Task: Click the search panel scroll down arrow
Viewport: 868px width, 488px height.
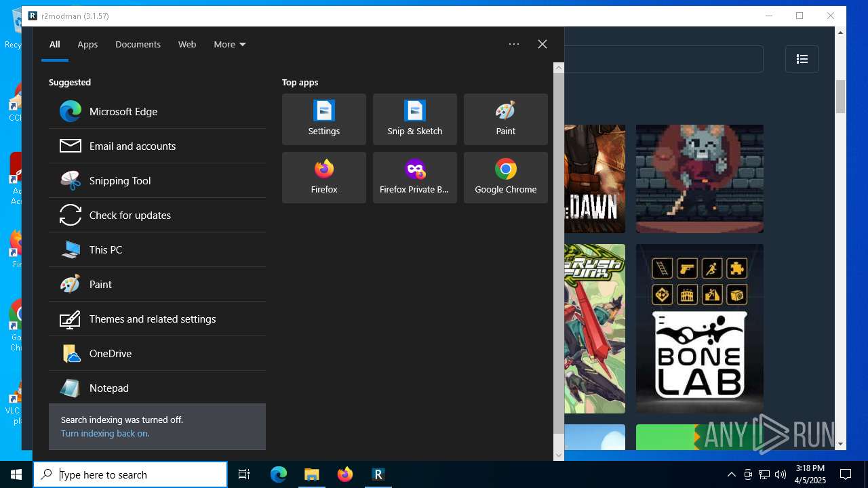Action: 559,455
